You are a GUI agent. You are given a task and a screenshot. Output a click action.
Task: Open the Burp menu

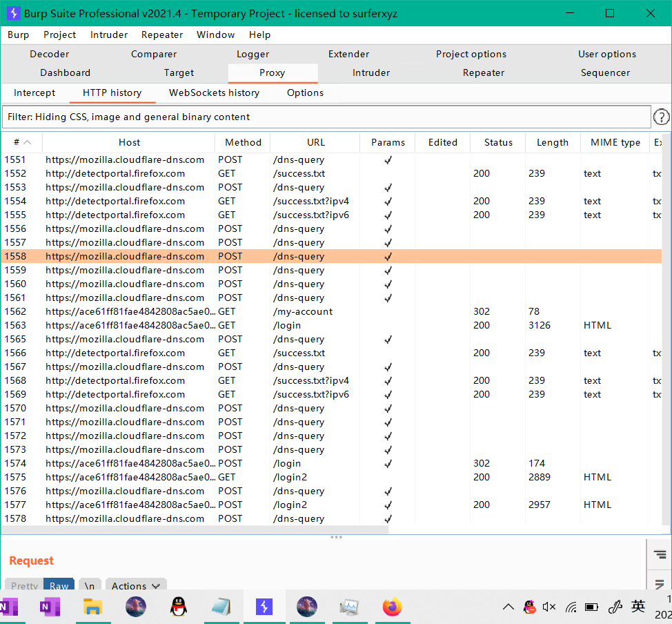(x=19, y=35)
